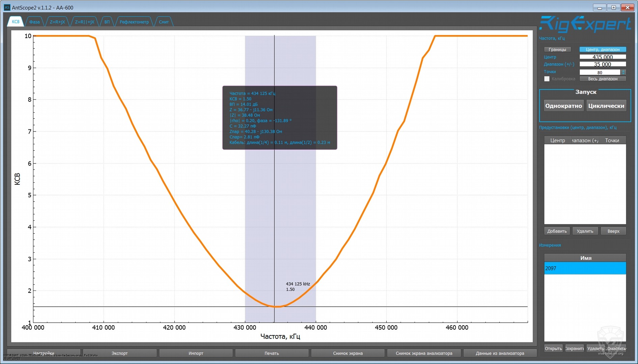
Task: Switch to Границы frequency mode
Action: pyautogui.click(x=557, y=50)
